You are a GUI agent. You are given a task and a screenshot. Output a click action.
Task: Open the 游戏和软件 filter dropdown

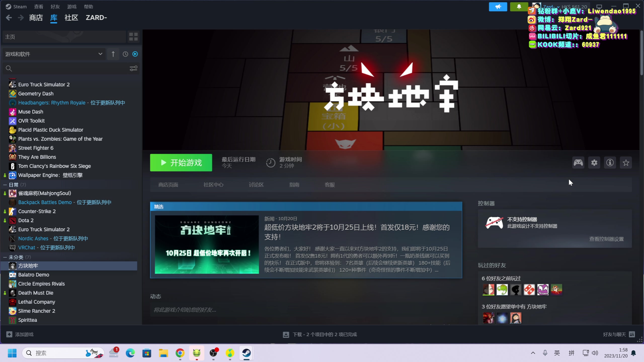(54, 54)
